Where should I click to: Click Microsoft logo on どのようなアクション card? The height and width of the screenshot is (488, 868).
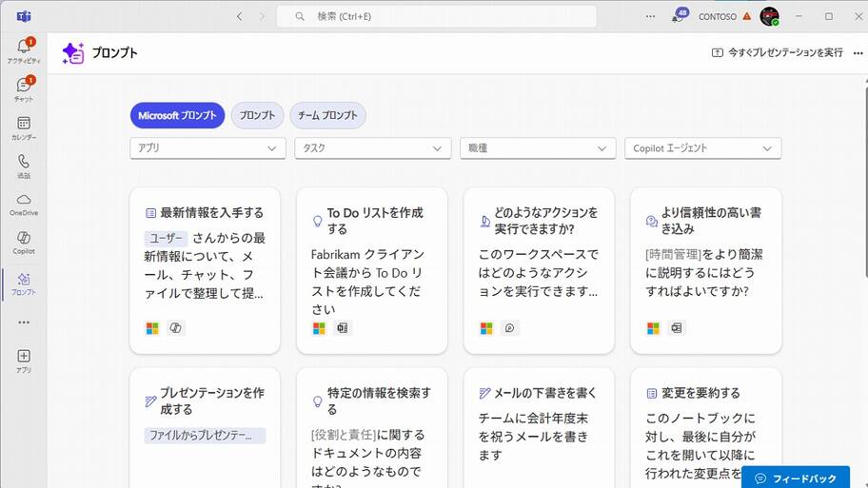click(486, 328)
